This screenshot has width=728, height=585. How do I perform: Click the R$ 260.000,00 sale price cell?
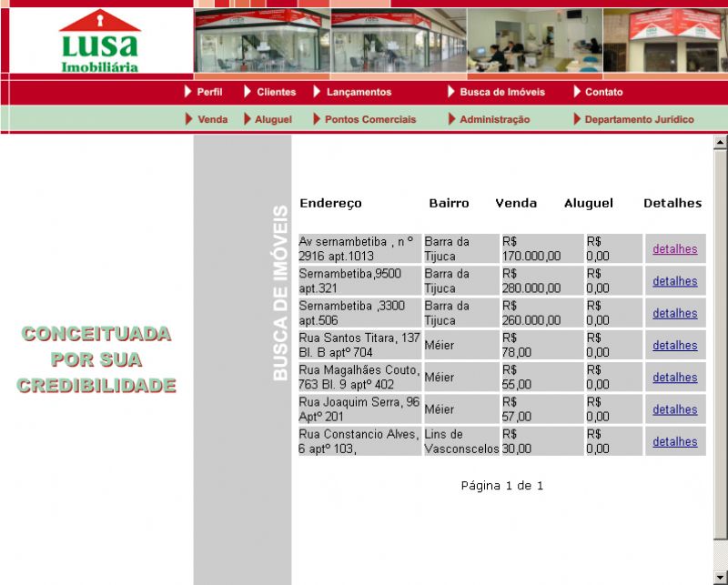pos(542,313)
